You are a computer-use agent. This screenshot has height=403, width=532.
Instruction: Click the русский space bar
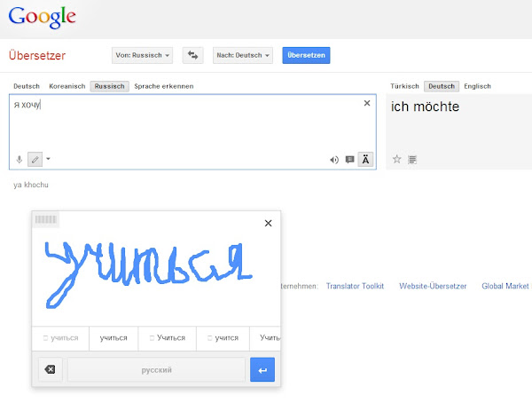tap(156, 369)
